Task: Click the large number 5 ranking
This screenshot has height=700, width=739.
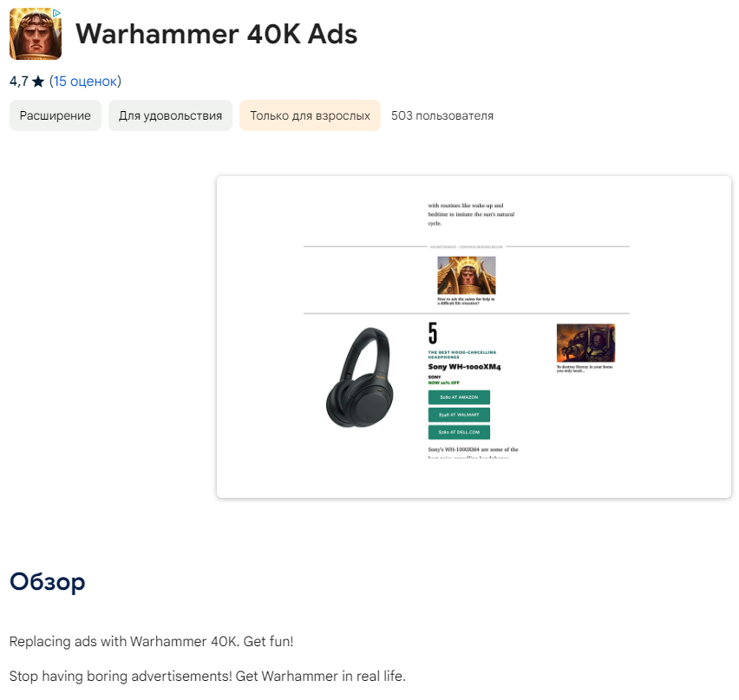Action: (x=433, y=334)
